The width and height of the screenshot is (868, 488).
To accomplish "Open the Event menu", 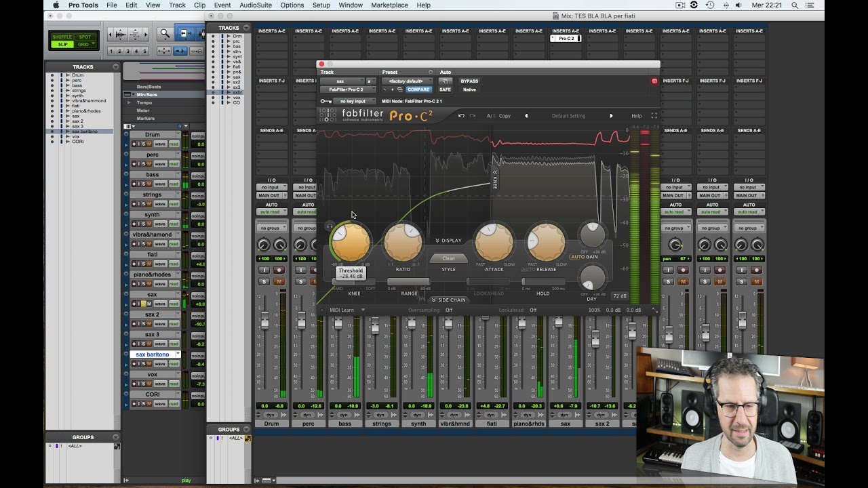I will coord(222,5).
